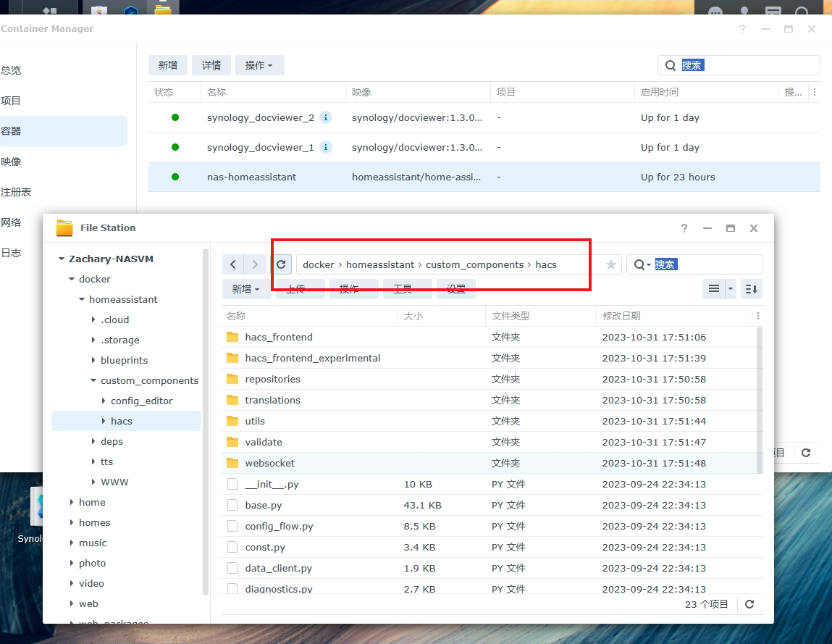Add hacs folder to favorites star
832x644 pixels.
click(611, 264)
